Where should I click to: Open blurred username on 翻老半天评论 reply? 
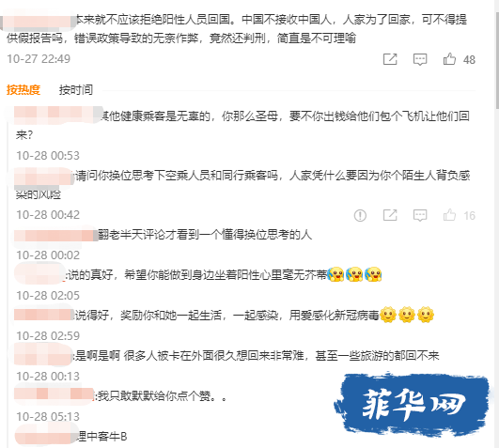pyautogui.click(x=56, y=236)
